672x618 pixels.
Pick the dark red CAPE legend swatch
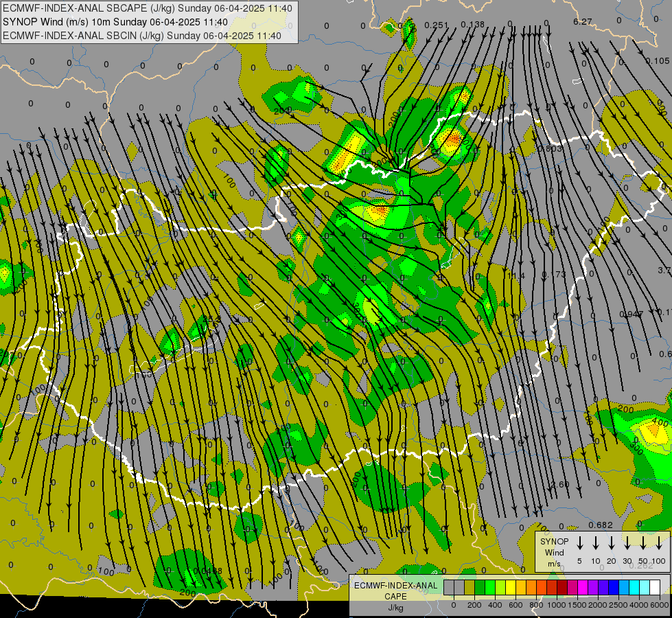pyautogui.click(x=562, y=587)
